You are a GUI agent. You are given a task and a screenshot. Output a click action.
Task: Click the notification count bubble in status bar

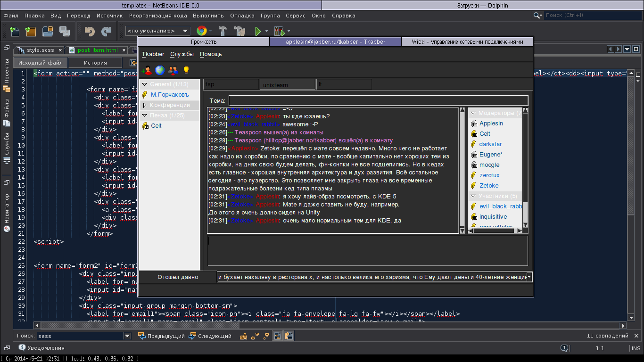pyautogui.click(x=564, y=348)
